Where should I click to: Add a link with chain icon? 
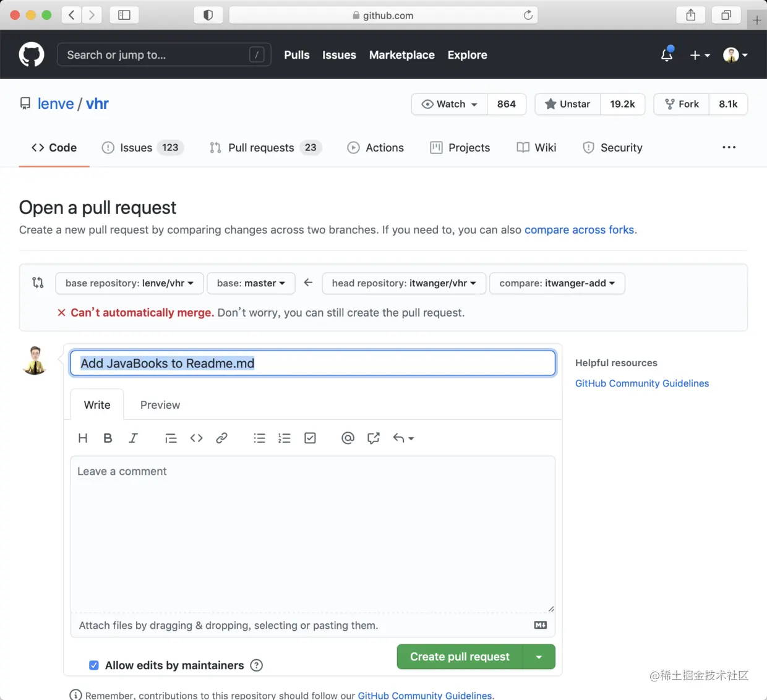(221, 438)
